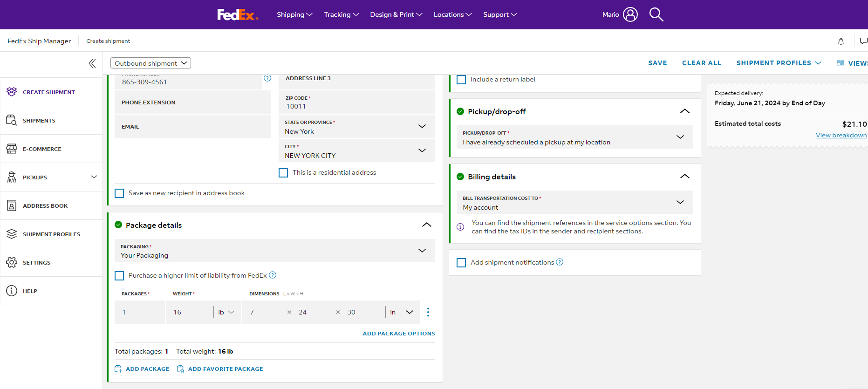
Task: Open the search magnifier icon
Action: pyautogui.click(x=656, y=14)
